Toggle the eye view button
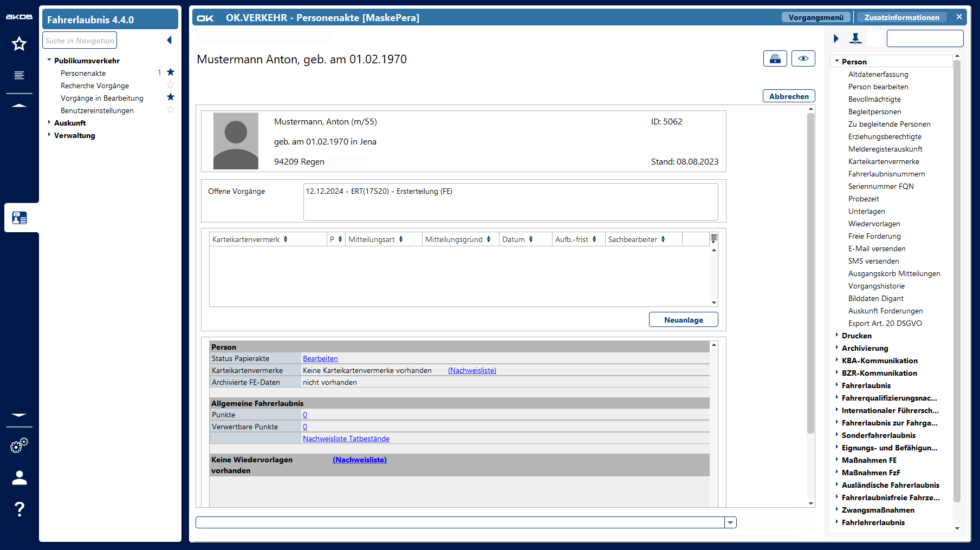This screenshot has height=550, width=980. tap(803, 58)
